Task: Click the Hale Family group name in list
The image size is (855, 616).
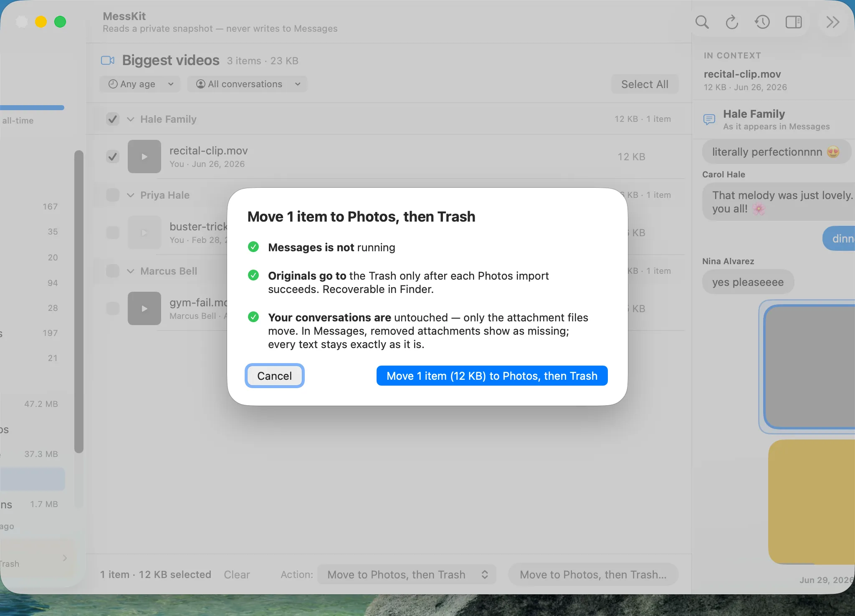Action: pyautogui.click(x=169, y=119)
